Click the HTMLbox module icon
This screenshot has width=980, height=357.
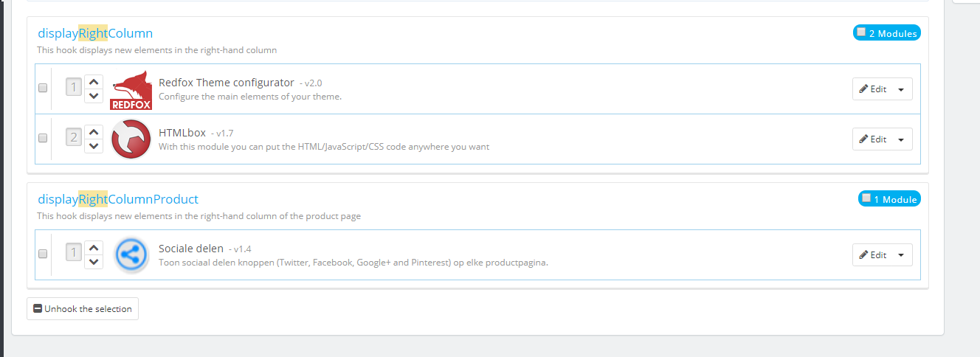point(131,139)
